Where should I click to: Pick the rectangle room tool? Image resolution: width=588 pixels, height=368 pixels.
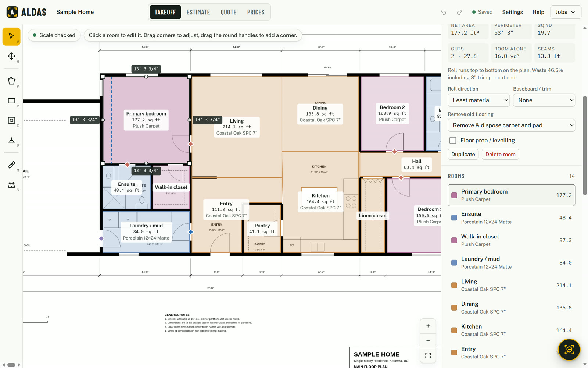pyautogui.click(x=11, y=101)
